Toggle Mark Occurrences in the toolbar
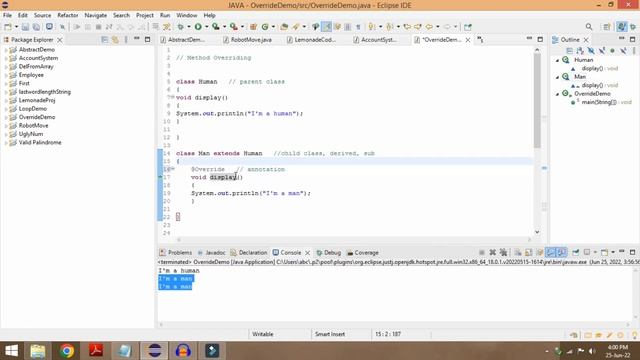640x360 pixels. (327, 27)
